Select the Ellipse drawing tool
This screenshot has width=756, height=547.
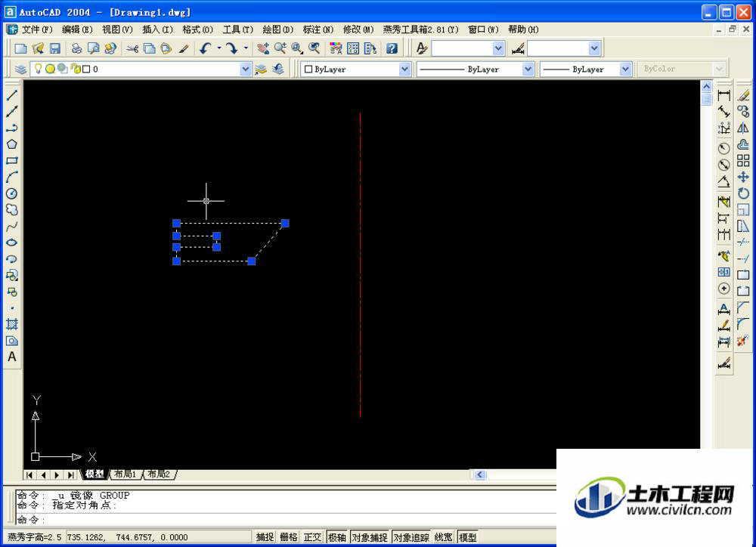12,243
